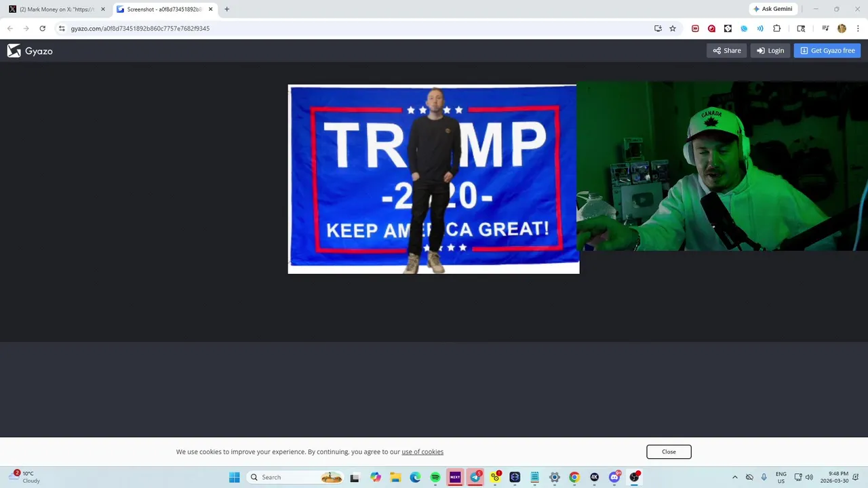
Task: Bookmark this page with the star icon
Action: 673,28
